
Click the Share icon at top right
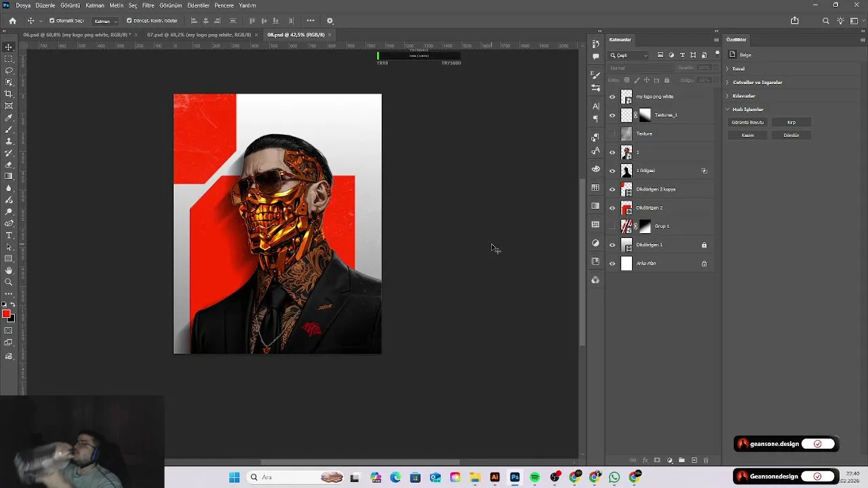[x=795, y=21]
